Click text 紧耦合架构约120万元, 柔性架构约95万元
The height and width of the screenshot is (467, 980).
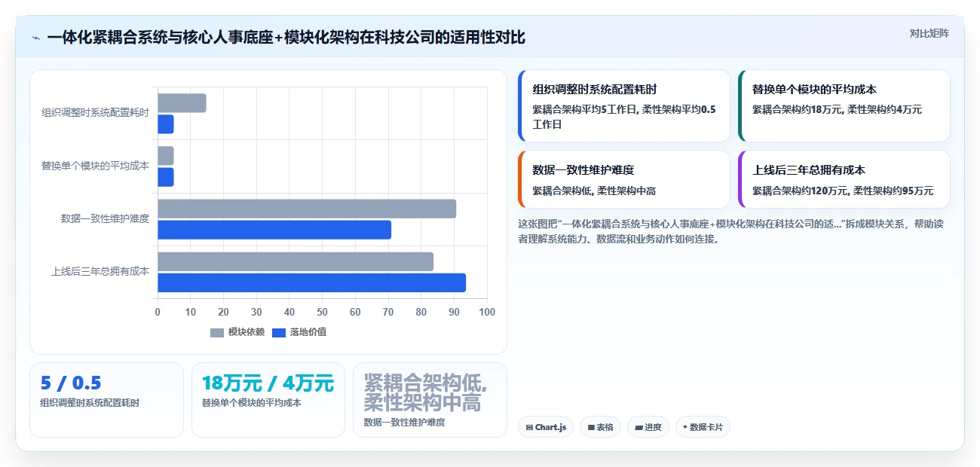tap(843, 191)
